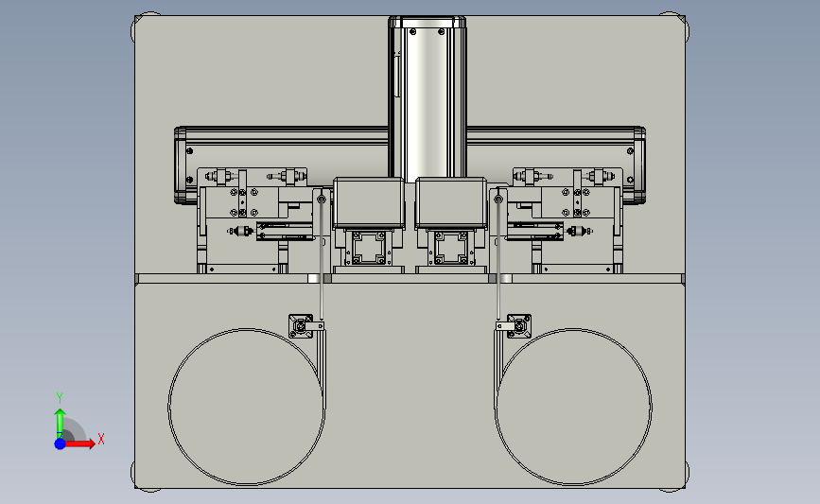Pick the left square motor housing below the column
This screenshot has width=820, height=504.
coord(369,203)
